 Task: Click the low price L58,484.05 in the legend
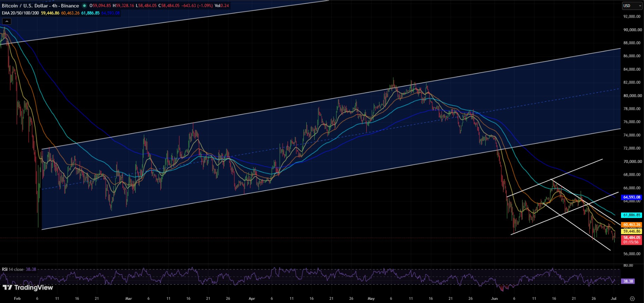tap(146, 6)
